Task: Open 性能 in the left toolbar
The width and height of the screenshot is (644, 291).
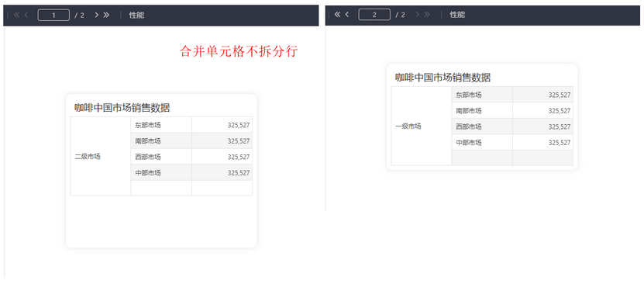Action: pyautogui.click(x=136, y=16)
